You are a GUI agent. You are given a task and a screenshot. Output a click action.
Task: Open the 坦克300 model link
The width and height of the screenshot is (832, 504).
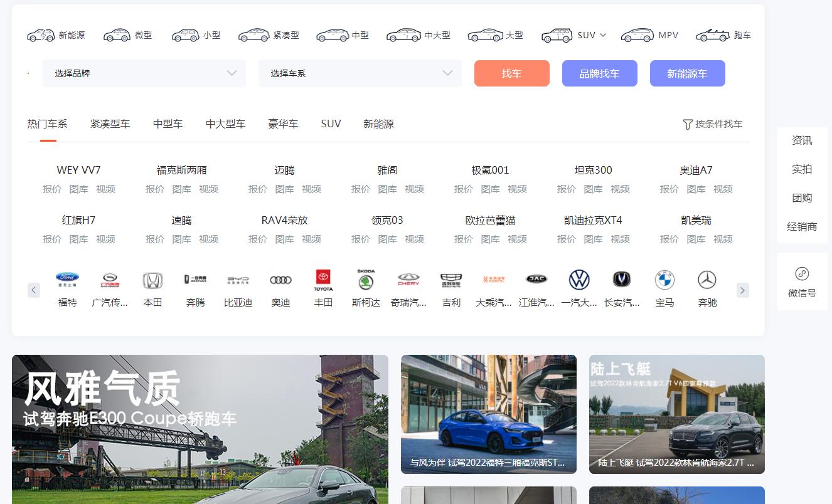coord(593,170)
